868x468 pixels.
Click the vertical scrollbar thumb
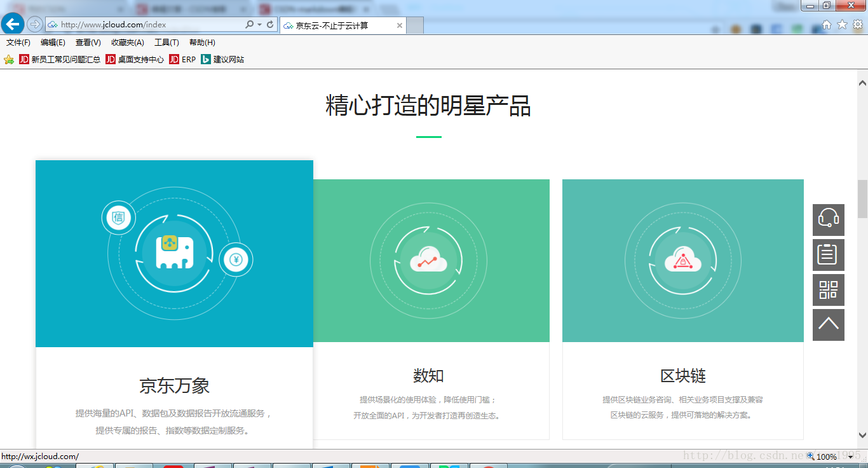click(862, 199)
